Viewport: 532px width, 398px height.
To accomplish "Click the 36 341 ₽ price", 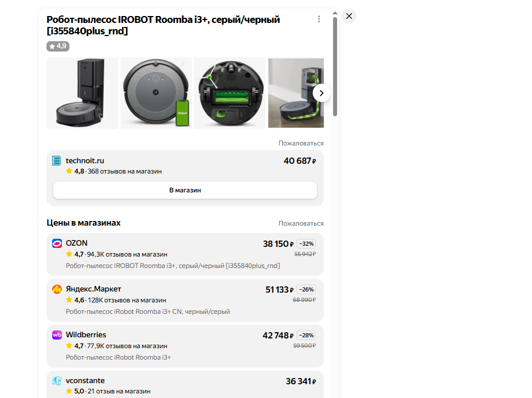I will pyautogui.click(x=301, y=381).
